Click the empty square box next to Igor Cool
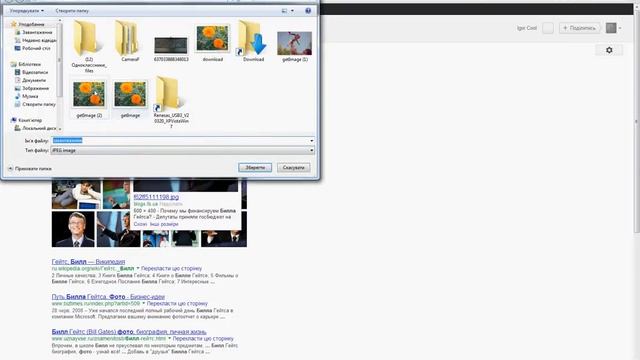Viewport: 640px width, 360px height. (548, 28)
